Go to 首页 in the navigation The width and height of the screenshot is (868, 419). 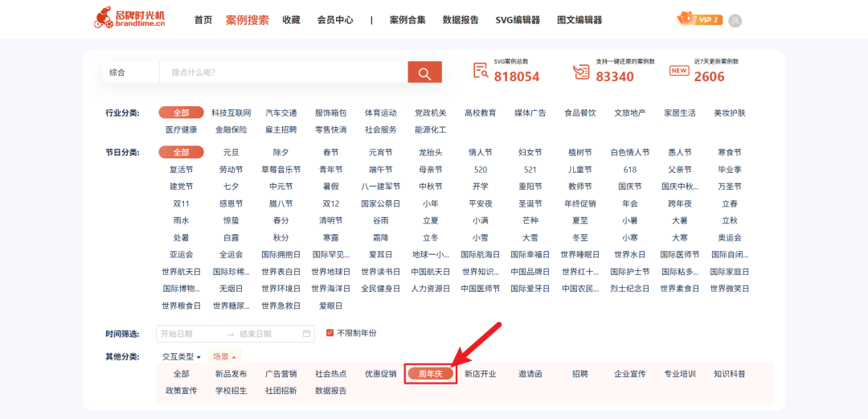pyautogui.click(x=203, y=20)
